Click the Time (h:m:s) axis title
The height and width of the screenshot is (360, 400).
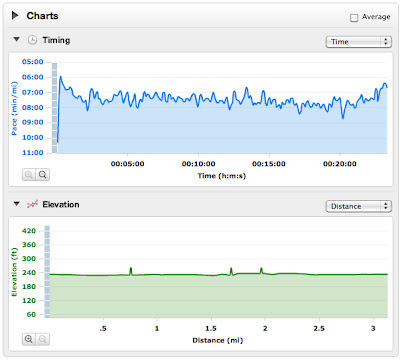click(x=222, y=176)
